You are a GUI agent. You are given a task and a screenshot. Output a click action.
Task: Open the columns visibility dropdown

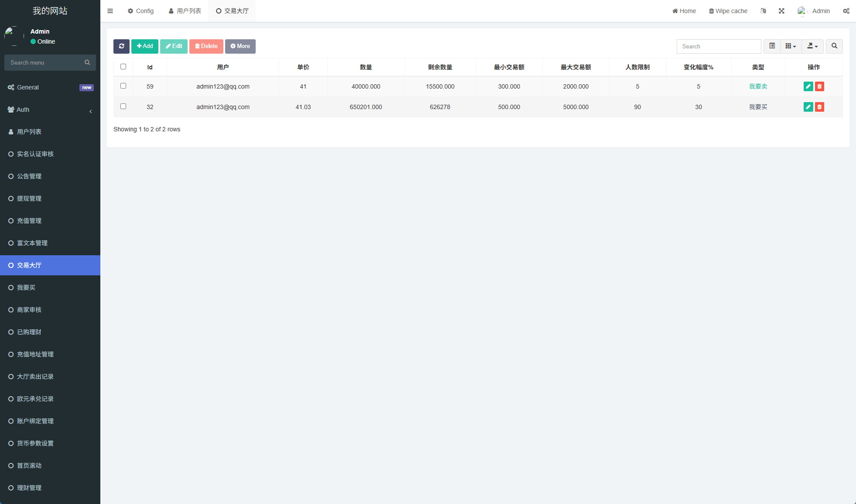(x=791, y=46)
